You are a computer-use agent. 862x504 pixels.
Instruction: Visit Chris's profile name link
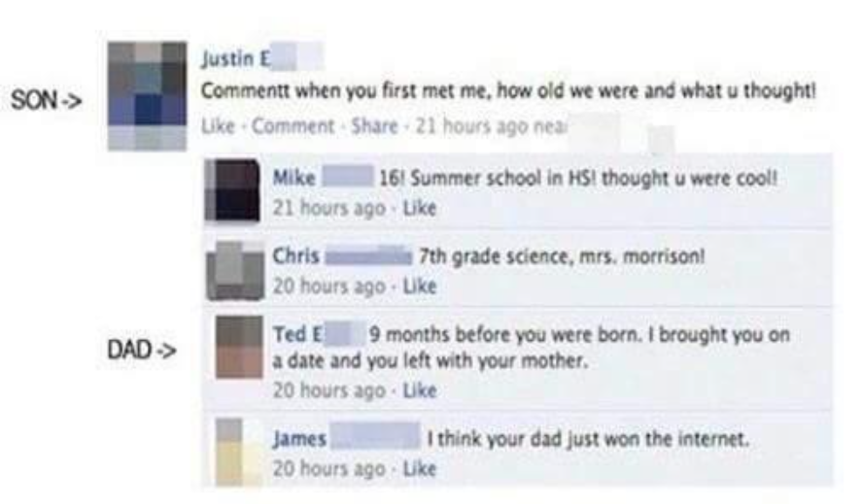click(x=296, y=256)
